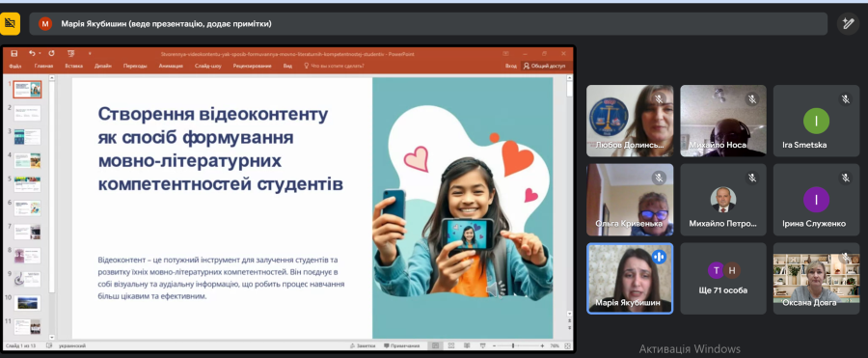Select slide 7 thumbnail
This screenshot has width=868, height=358.
(27, 232)
